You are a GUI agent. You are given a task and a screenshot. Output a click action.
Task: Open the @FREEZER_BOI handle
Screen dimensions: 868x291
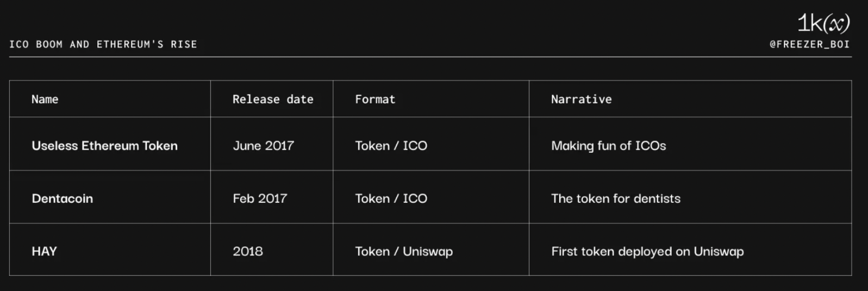point(810,45)
